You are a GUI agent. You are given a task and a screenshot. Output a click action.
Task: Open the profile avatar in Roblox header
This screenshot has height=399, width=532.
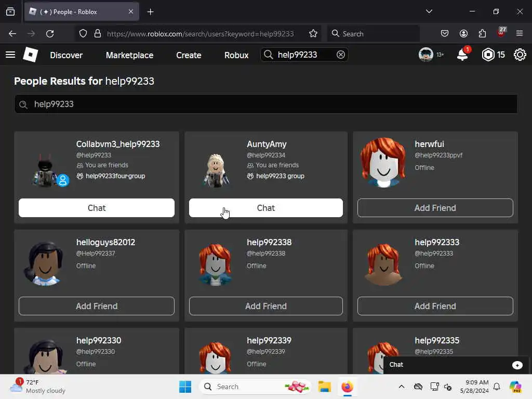(x=425, y=55)
